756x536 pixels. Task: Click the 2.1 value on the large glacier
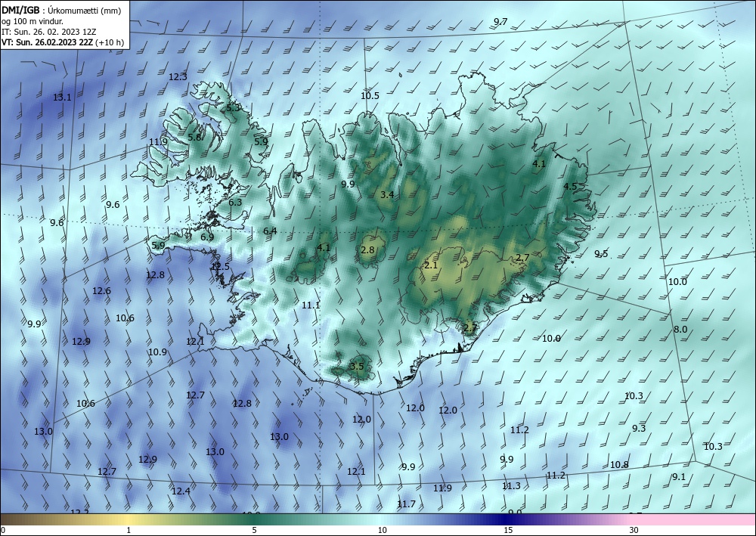coord(431,265)
